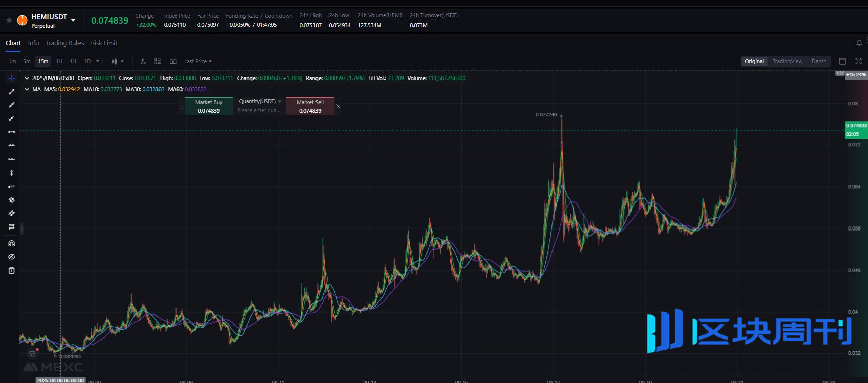868x383 pixels.
Task: Select the price line tool
Action: click(x=11, y=186)
